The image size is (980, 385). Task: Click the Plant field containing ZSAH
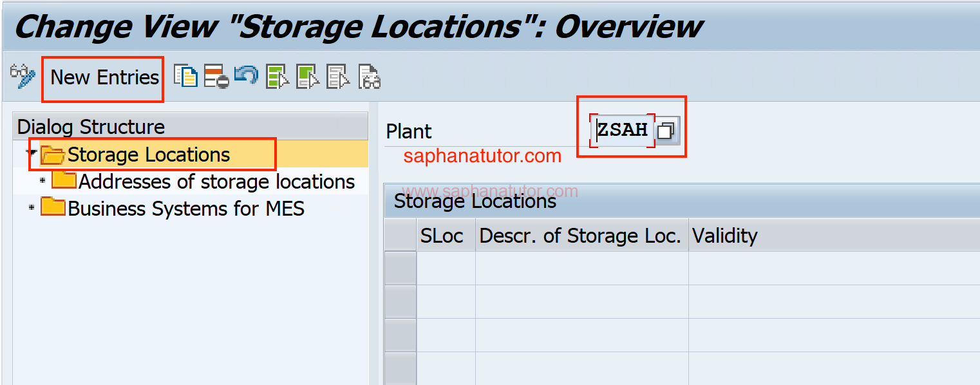[x=623, y=130]
